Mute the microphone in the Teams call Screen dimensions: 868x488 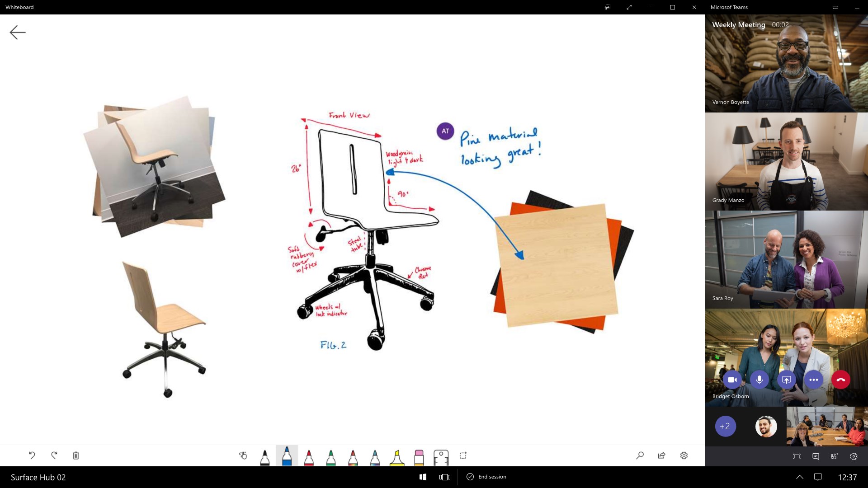click(759, 380)
